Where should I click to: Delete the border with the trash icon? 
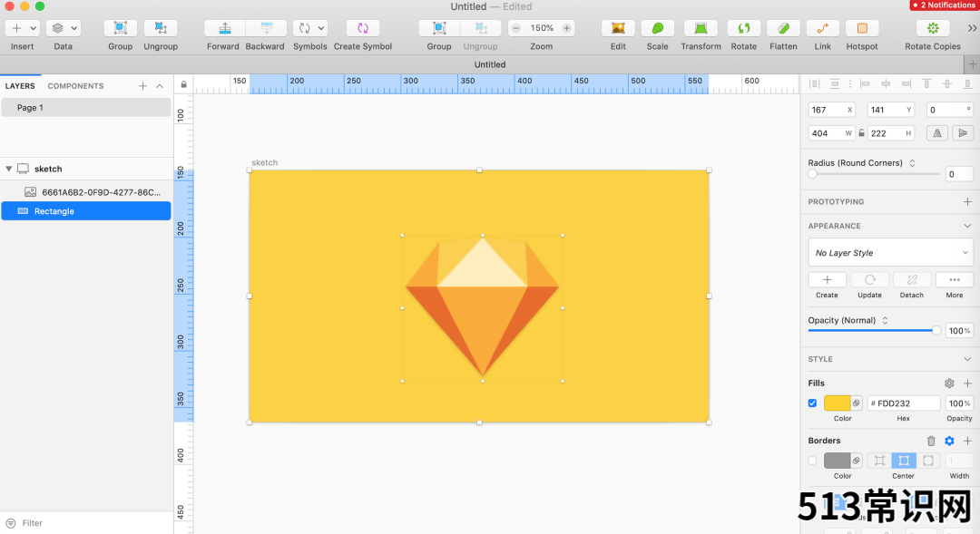point(931,441)
